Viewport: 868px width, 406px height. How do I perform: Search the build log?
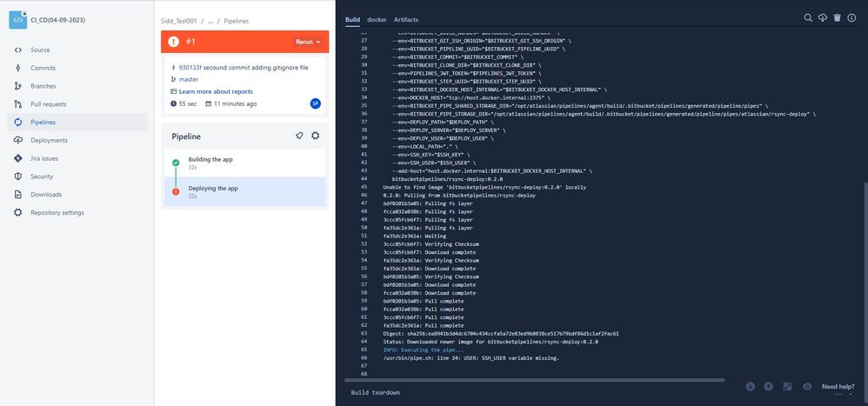[x=808, y=17]
